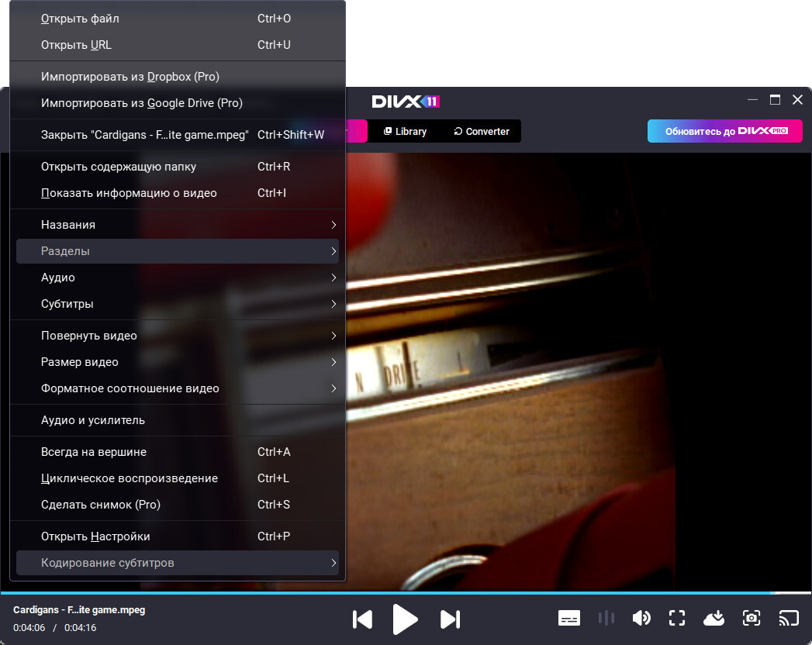
Task: Expand the 'Субтитры' submenu
Action: pos(178,304)
